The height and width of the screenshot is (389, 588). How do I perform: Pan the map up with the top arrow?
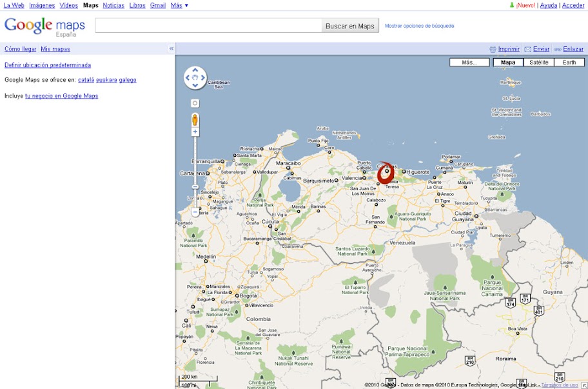[195, 70]
